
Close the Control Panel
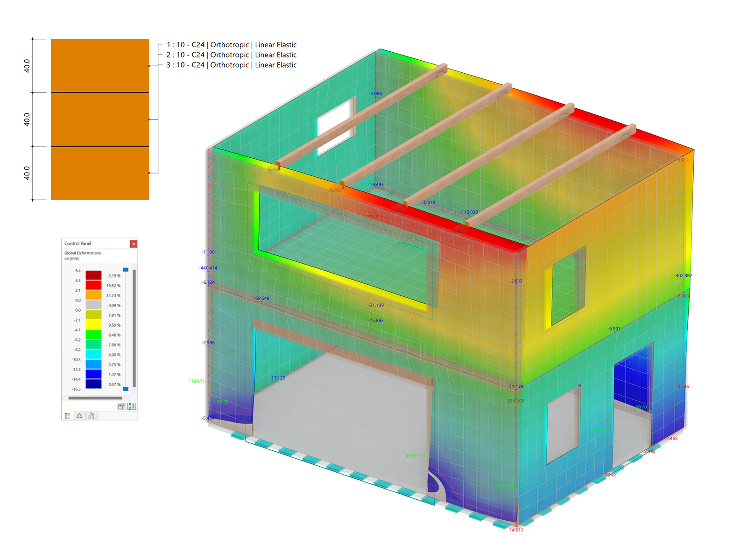click(x=134, y=243)
